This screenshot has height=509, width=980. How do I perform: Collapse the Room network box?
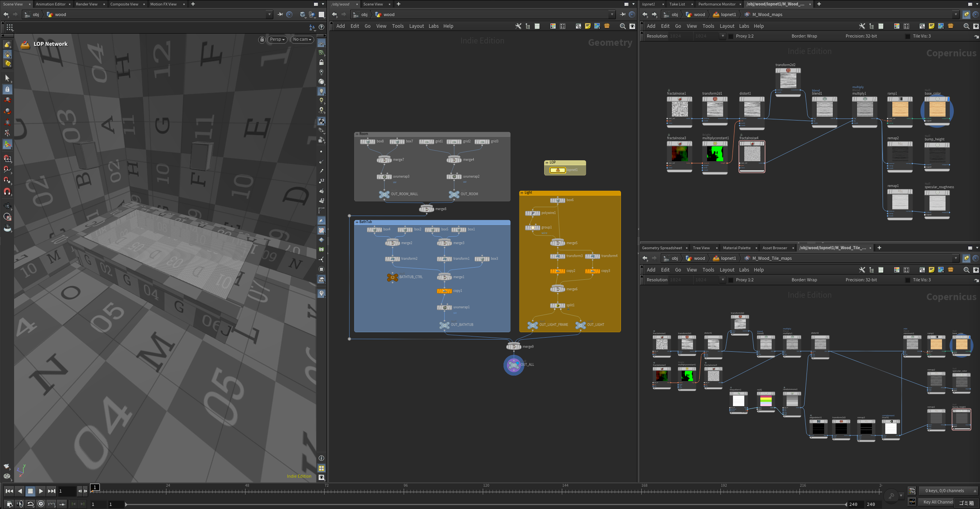pos(357,134)
